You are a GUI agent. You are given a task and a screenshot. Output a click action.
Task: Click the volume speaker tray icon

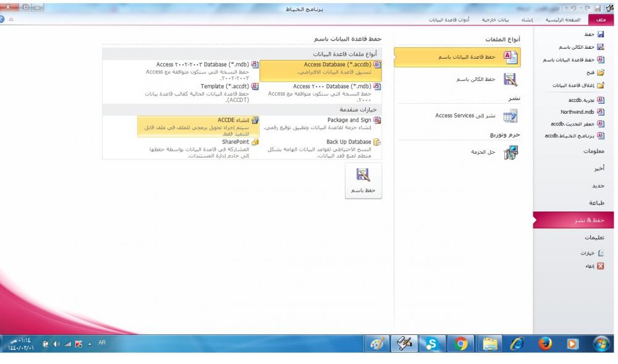(57, 344)
